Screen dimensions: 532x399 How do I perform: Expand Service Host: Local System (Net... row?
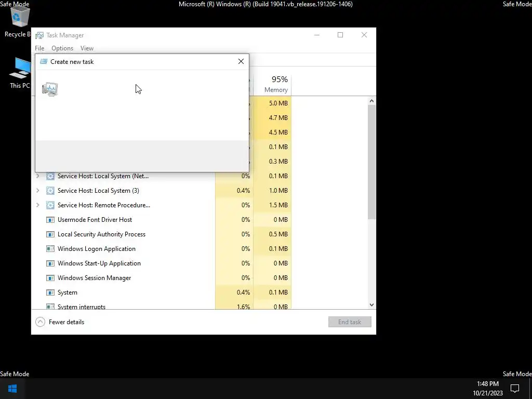tap(38, 176)
